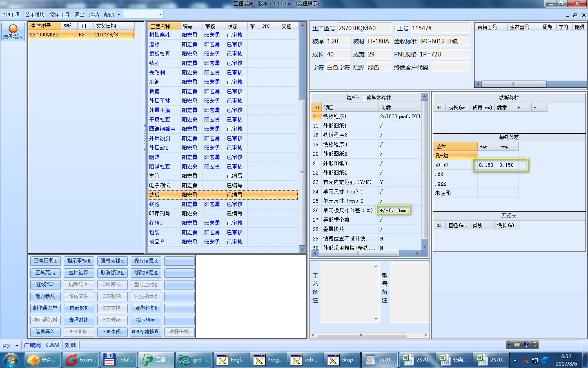Open Total Commander floppy icon in taskbar

tap(118, 360)
